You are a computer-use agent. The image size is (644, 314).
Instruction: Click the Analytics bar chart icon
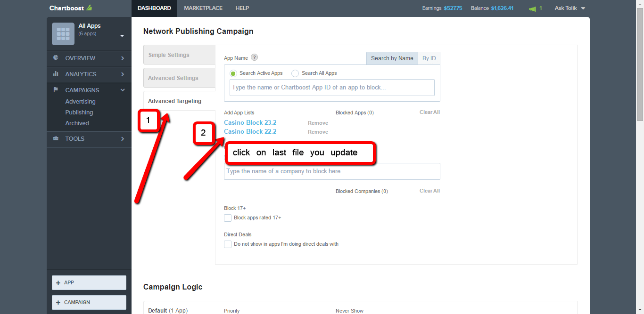coord(56,74)
